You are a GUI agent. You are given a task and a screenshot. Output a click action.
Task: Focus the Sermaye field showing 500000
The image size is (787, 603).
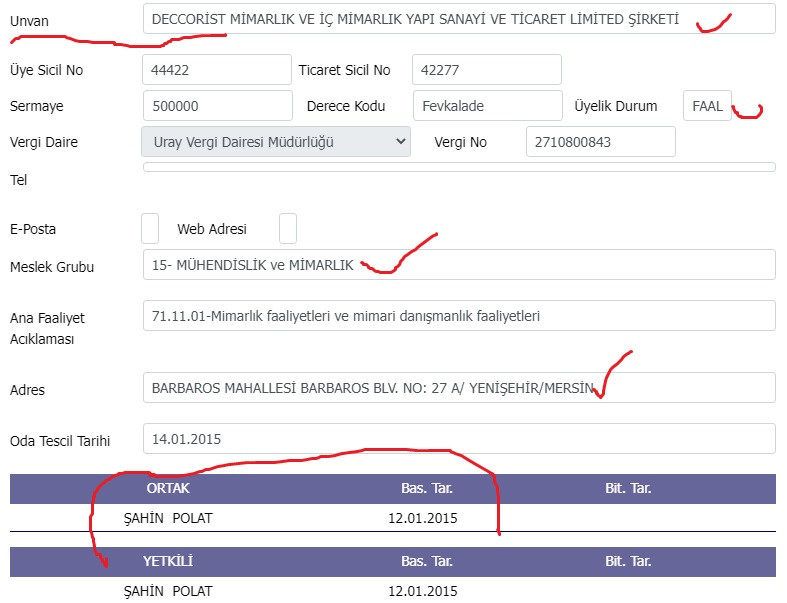pyautogui.click(x=217, y=106)
